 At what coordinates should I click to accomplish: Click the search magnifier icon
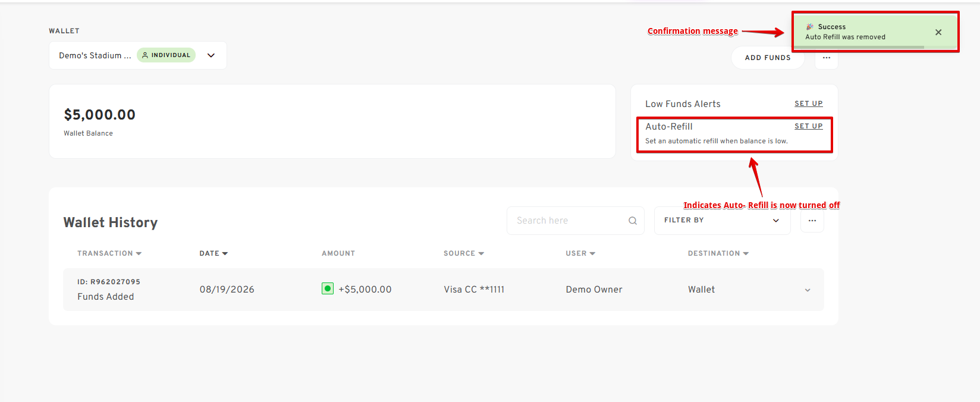(633, 221)
